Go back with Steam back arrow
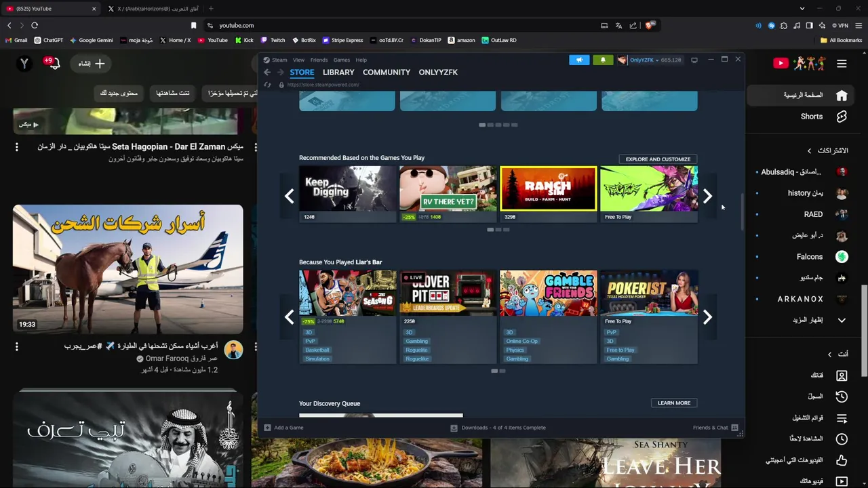The width and height of the screenshot is (868, 488). click(267, 72)
